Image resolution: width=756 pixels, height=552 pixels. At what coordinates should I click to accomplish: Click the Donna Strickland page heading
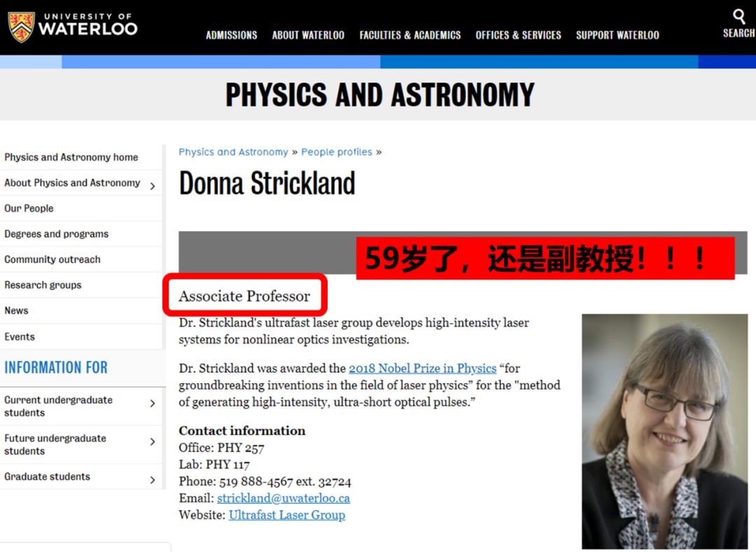267,184
